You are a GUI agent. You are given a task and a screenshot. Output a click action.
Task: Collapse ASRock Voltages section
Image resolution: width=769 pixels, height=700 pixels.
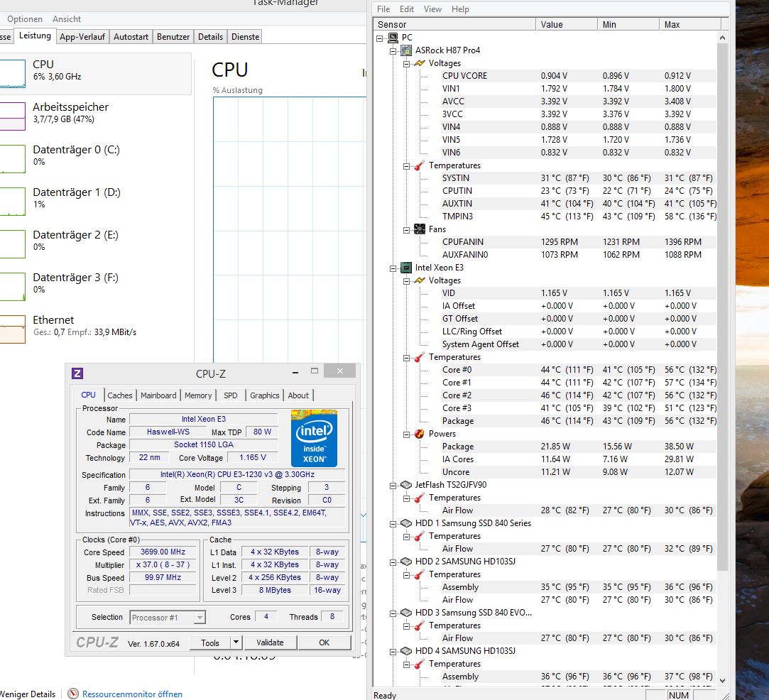pyautogui.click(x=406, y=64)
